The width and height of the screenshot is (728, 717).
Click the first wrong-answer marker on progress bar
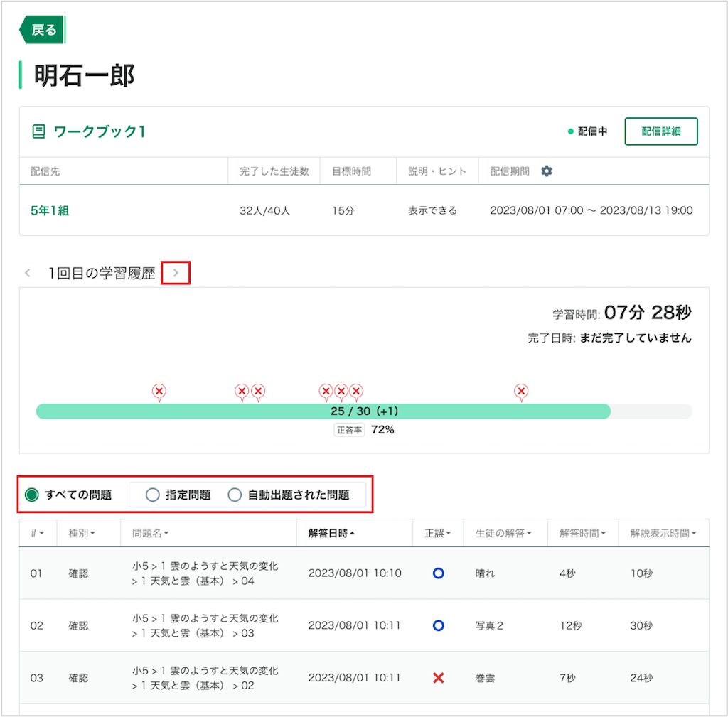tap(159, 392)
